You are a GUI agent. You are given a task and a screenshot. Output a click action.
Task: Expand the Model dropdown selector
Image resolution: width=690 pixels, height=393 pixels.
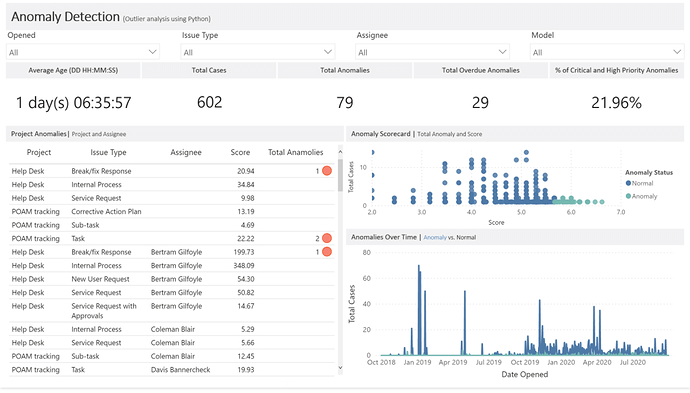click(x=607, y=52)
